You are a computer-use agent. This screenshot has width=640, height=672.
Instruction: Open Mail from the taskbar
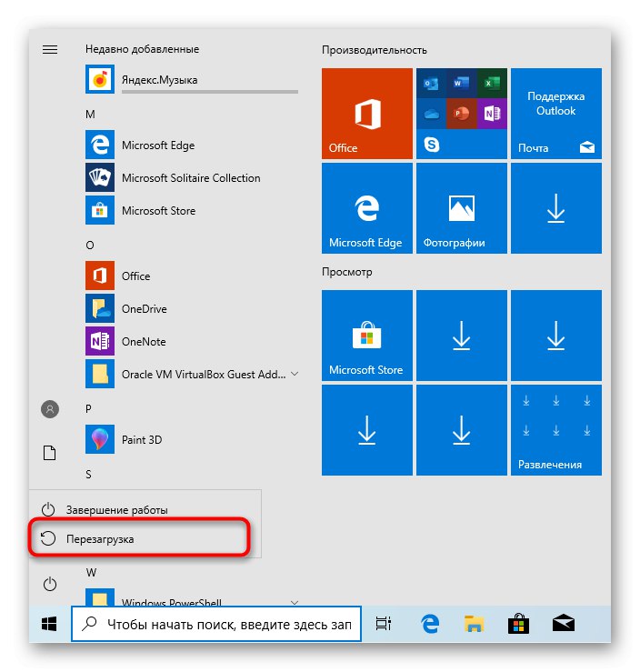563,624
